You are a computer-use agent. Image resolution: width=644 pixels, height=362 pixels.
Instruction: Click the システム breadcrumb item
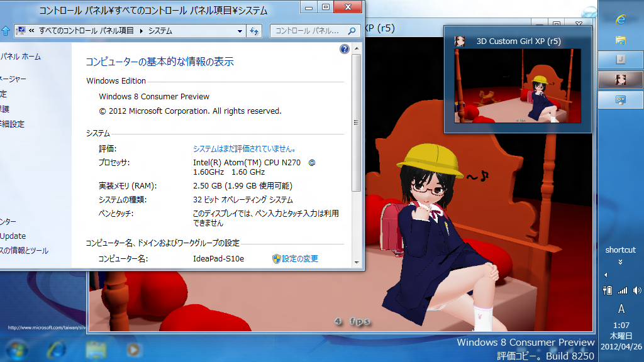pos(160,31)
